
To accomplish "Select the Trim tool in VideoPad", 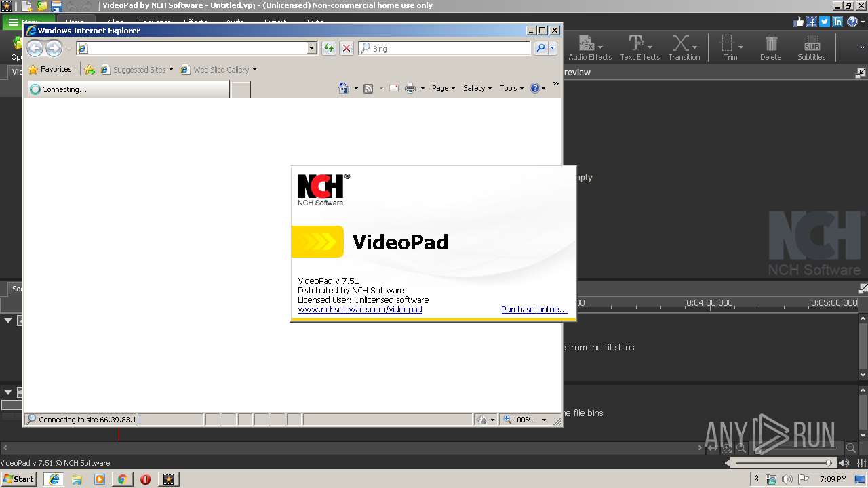I will pos(730,47).
